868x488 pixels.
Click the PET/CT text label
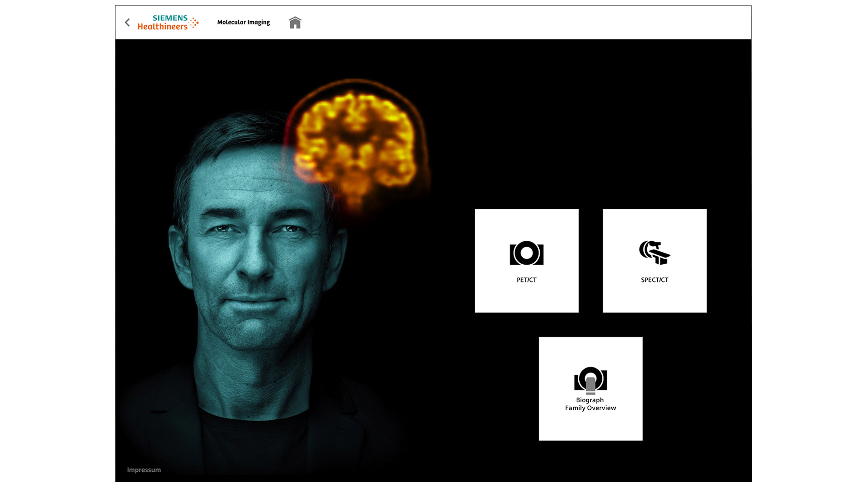click(x=526, y=280)
